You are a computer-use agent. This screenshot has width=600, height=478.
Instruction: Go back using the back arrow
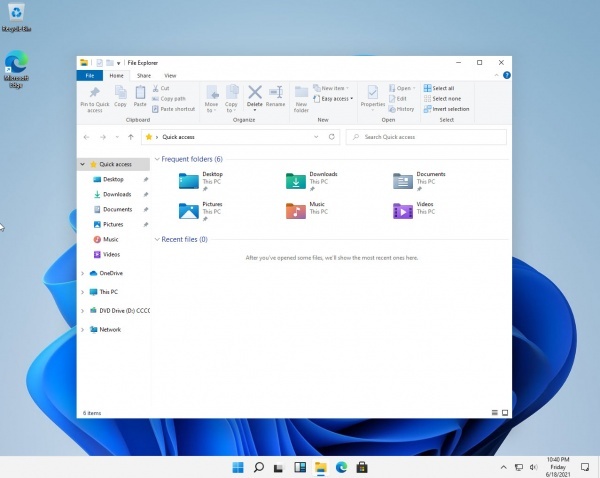(x=86, y=137)
